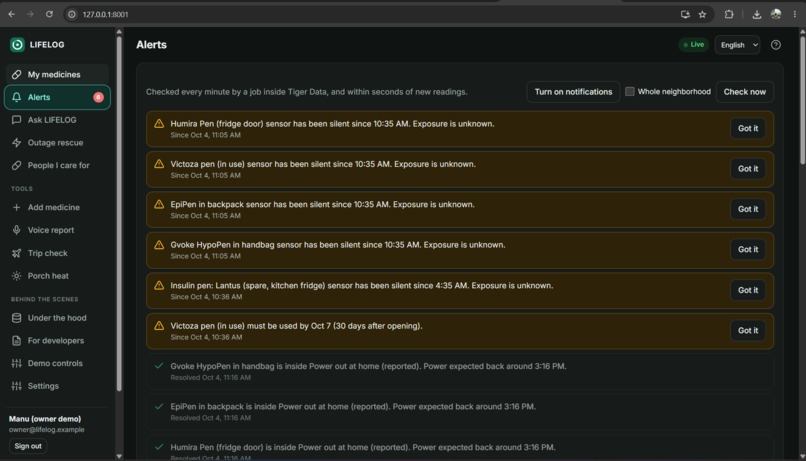Click the Alerts page heading
The image size is (806, 461).
(x=151, y=45)
